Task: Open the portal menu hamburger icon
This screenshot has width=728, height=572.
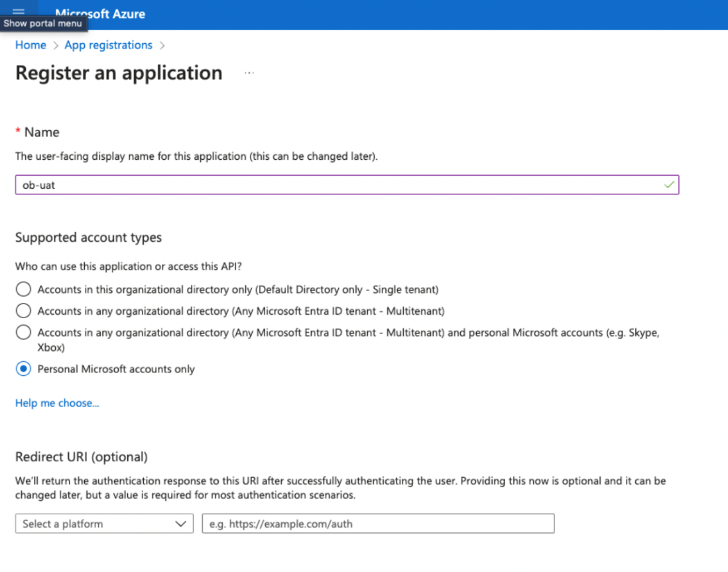Action: pyautogui.click(x=19, y=11)
